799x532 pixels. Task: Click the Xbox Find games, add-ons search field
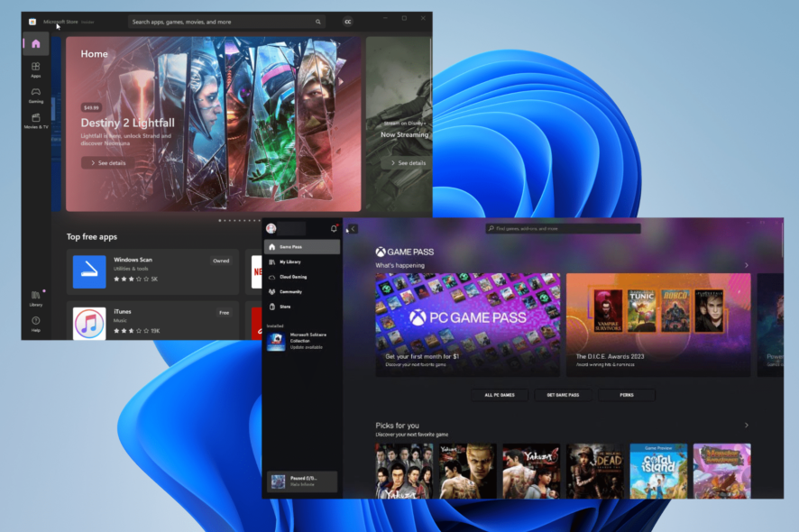pyautogui.click(x=563, y=228)
